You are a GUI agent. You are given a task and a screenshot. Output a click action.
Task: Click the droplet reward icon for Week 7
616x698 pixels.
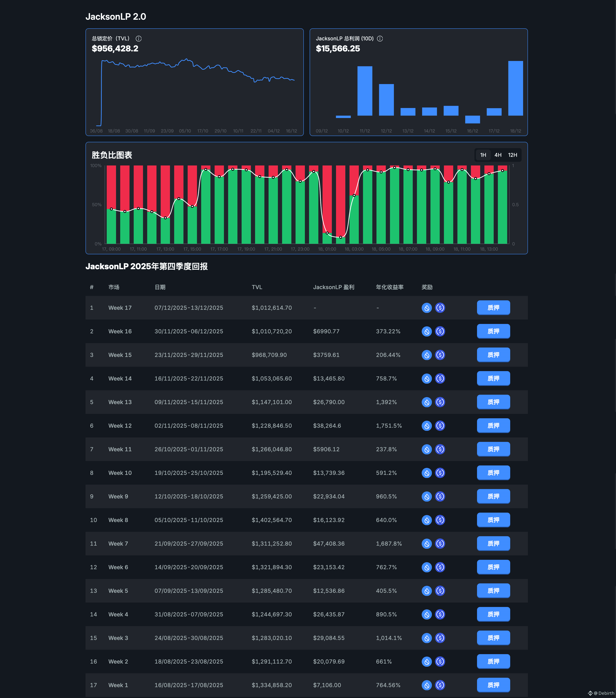426,543
